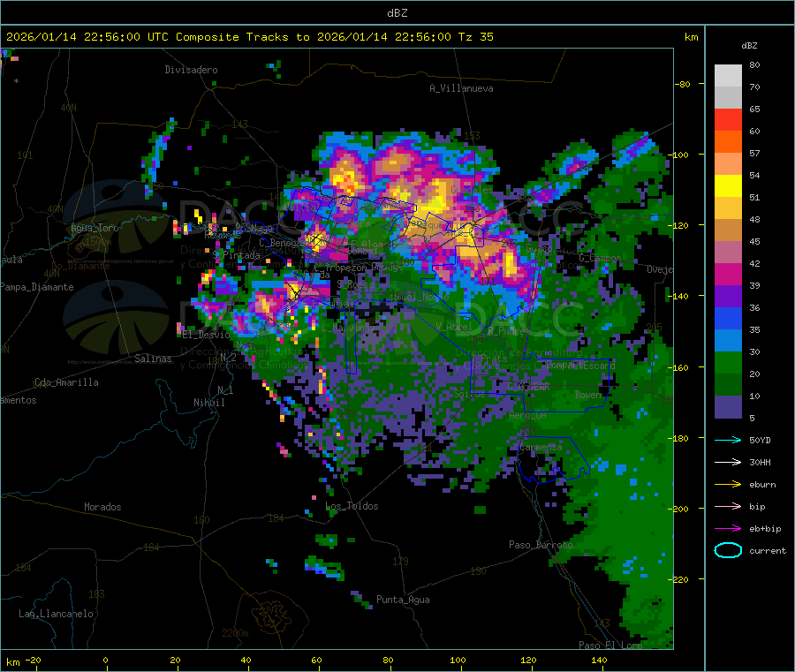Click the eburn orange arrow legend icon
Image resolution: width=795 pixels, height=672 pixels.
tap(728, 485)
